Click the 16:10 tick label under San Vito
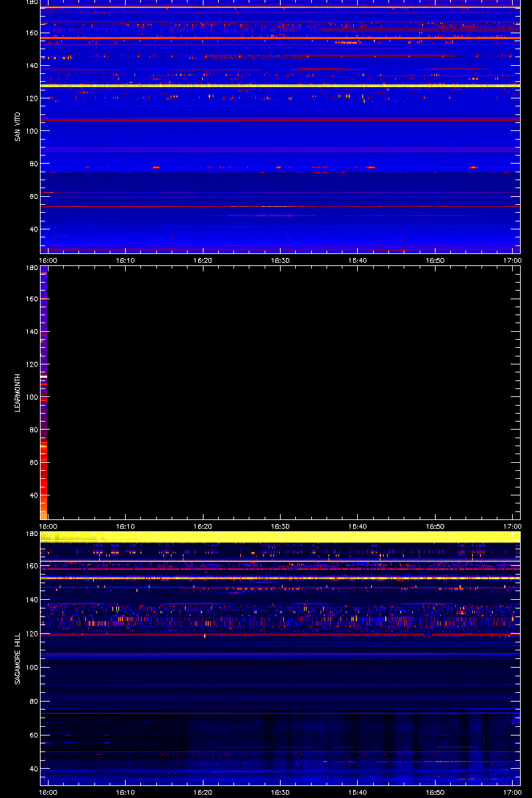 click(x=126, y=261)
